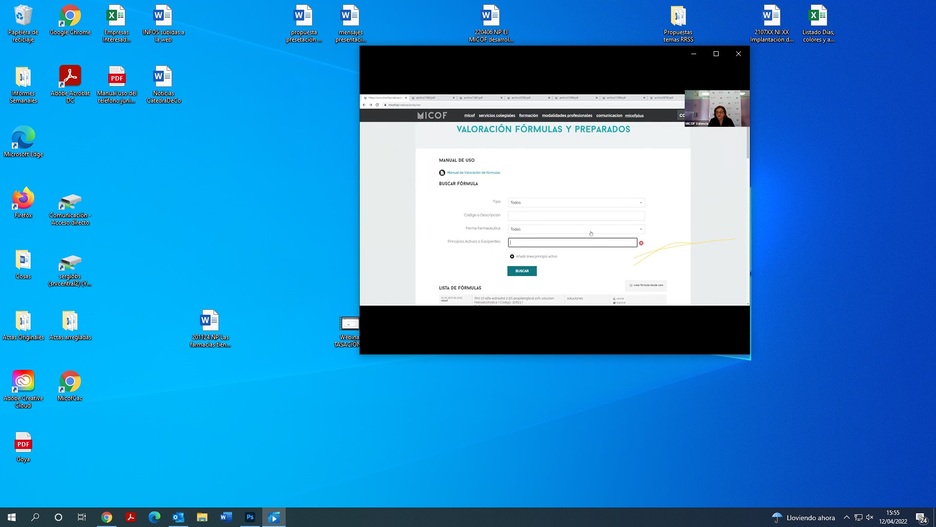Click the Añadir otro principio activo option
This screenshot has width=936, height=527.
pos(512,256)
